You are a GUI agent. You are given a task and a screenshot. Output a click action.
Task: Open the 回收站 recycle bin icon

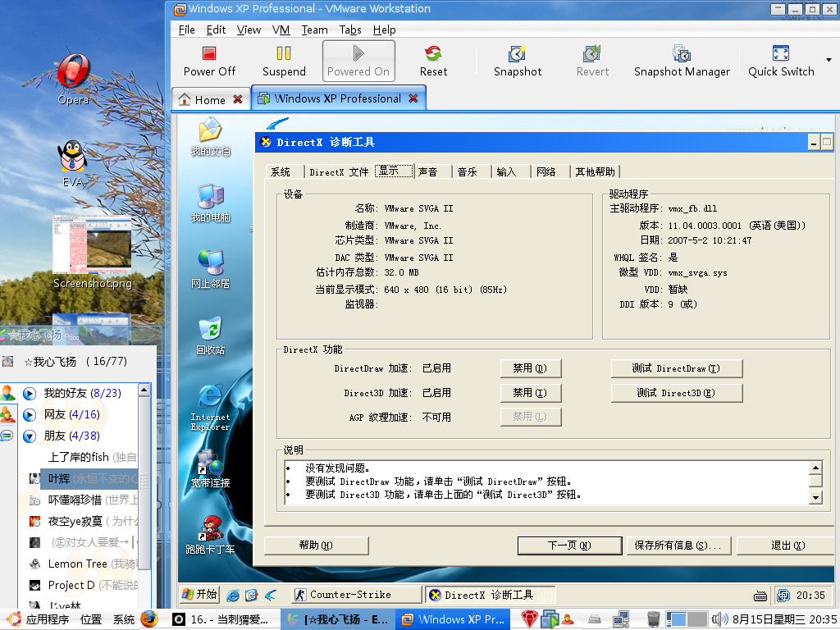[211, 336]
